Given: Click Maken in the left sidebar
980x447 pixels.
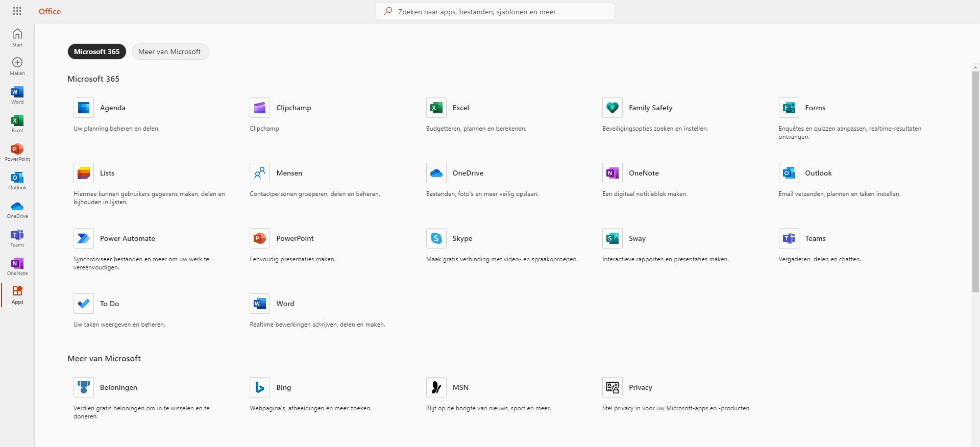Looking at the screenshot, I should pos(17,66).
